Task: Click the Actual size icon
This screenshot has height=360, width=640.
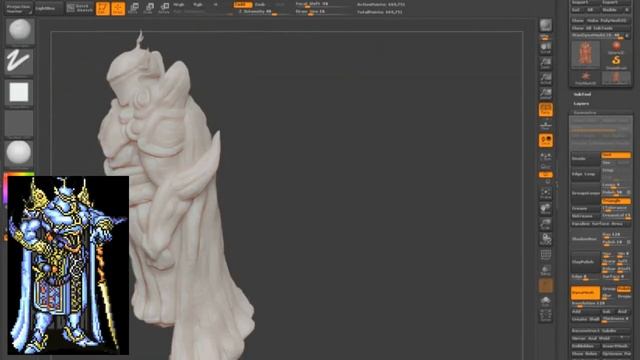Action: [546, 78]
